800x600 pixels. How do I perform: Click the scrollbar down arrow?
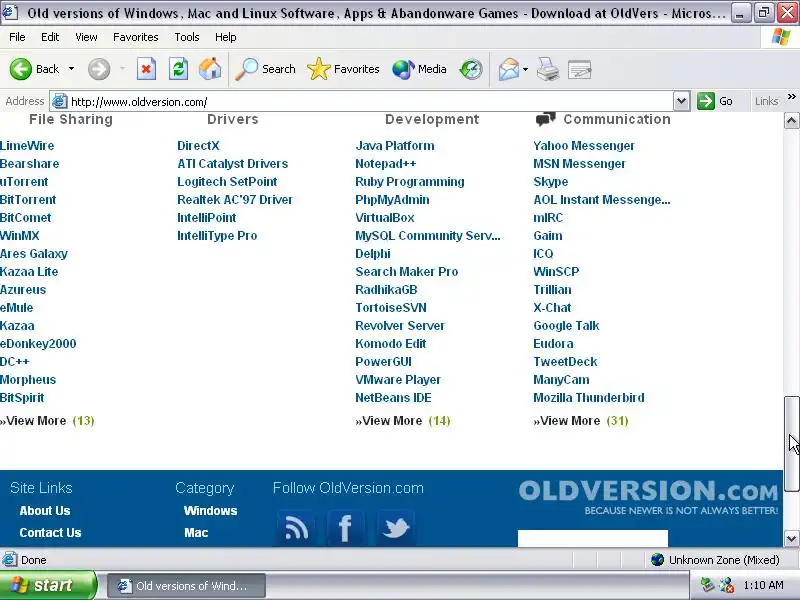pyautogui.click(x=791, y=538)
